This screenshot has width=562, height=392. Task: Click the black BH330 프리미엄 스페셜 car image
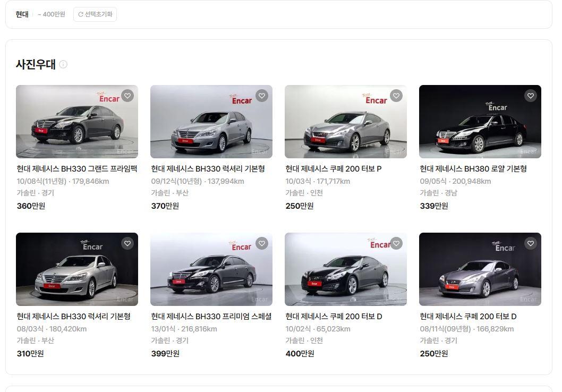point(211,269)
